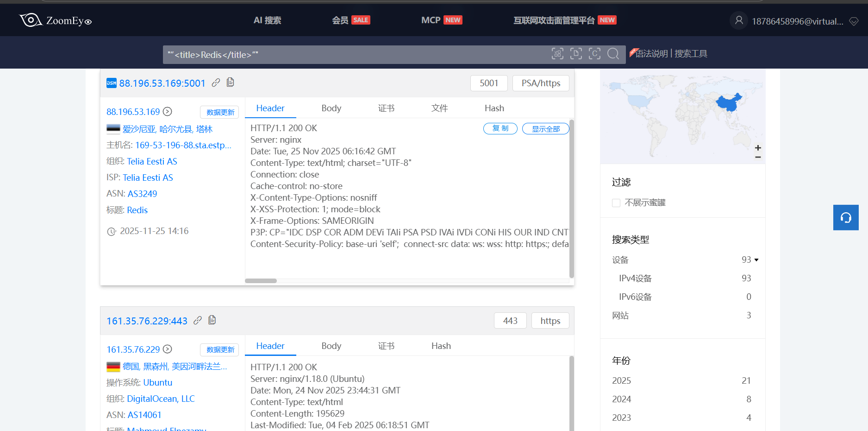Open customer support headset icon
The width and height of the screenshot is (868, 431).
(846, 217)
